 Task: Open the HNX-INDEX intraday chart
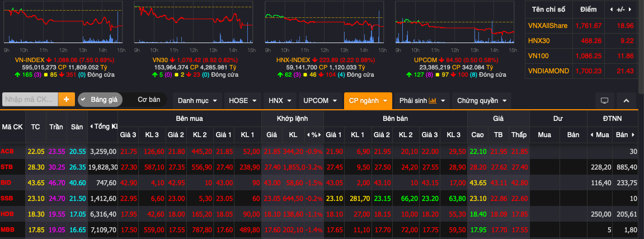(x=325, y=22)
